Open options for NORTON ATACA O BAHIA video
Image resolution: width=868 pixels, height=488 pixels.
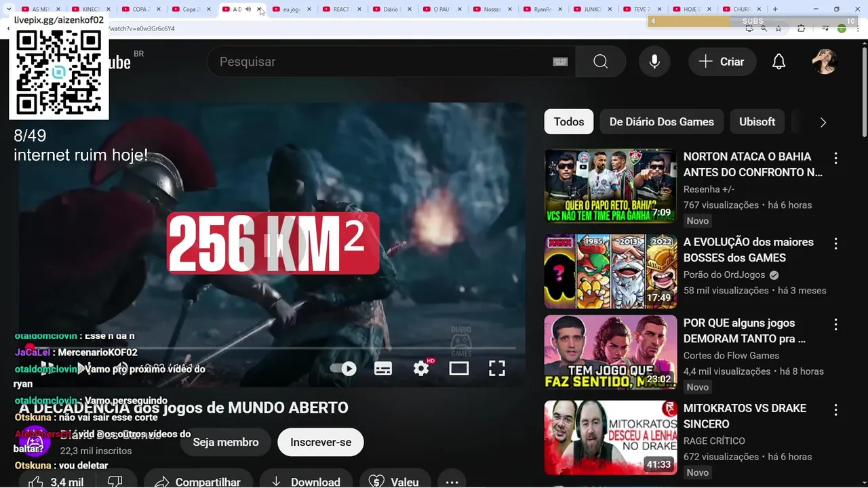835,158
